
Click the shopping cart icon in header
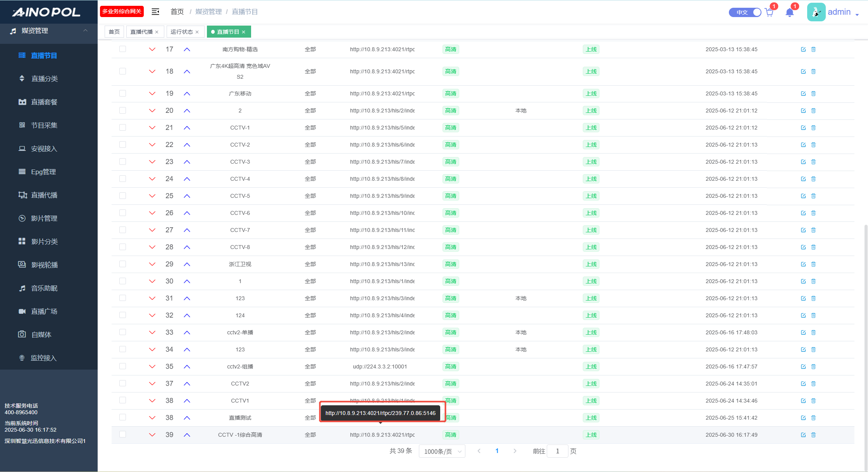click(770, 12)
